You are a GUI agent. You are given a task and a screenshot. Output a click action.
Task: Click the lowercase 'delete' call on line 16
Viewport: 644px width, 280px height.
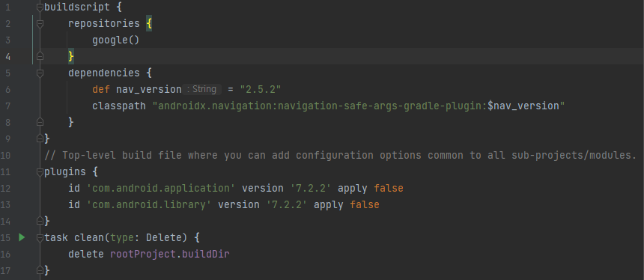click(x=86, y=254)
